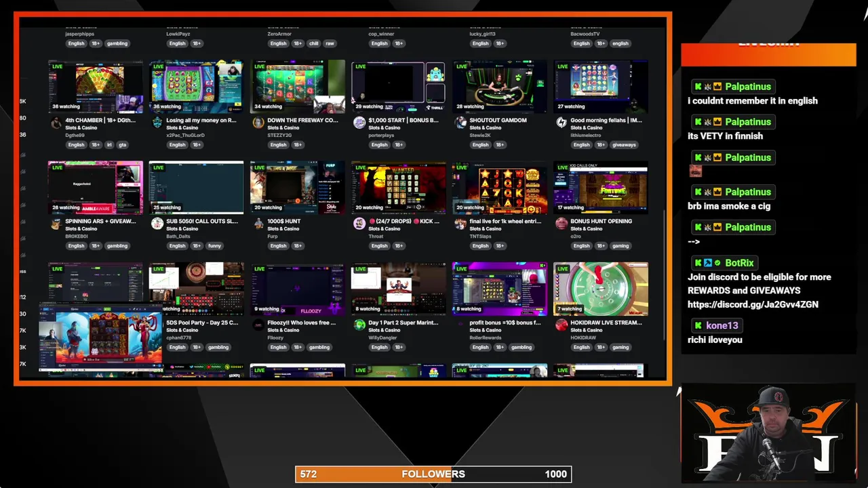Click the 'gambling' tag under RollerRewards
Screen dimensions: 868x488
point(521,347)
